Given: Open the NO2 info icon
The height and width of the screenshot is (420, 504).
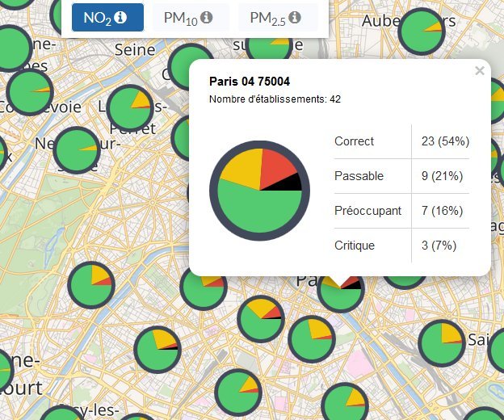Looking at the screenshot, I should (x=120, y=17).
